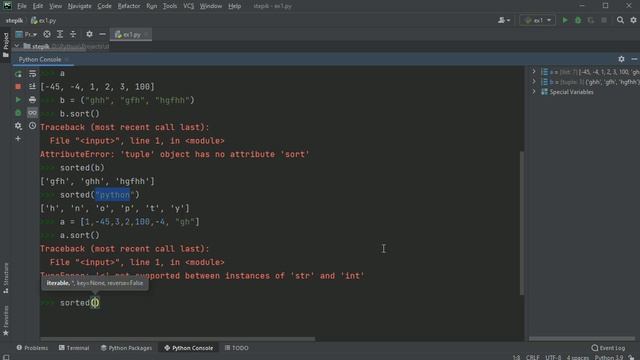Open the Problems tool window
Screen dimensions: 640x360
[x=32, y=348]
